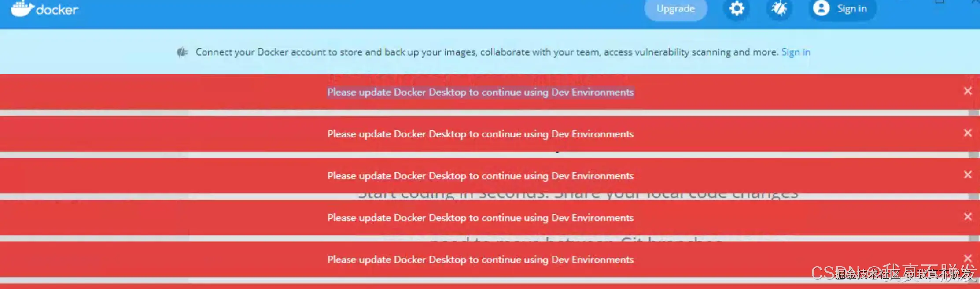Dismiss the topmost red update notification

click(968, 91)
